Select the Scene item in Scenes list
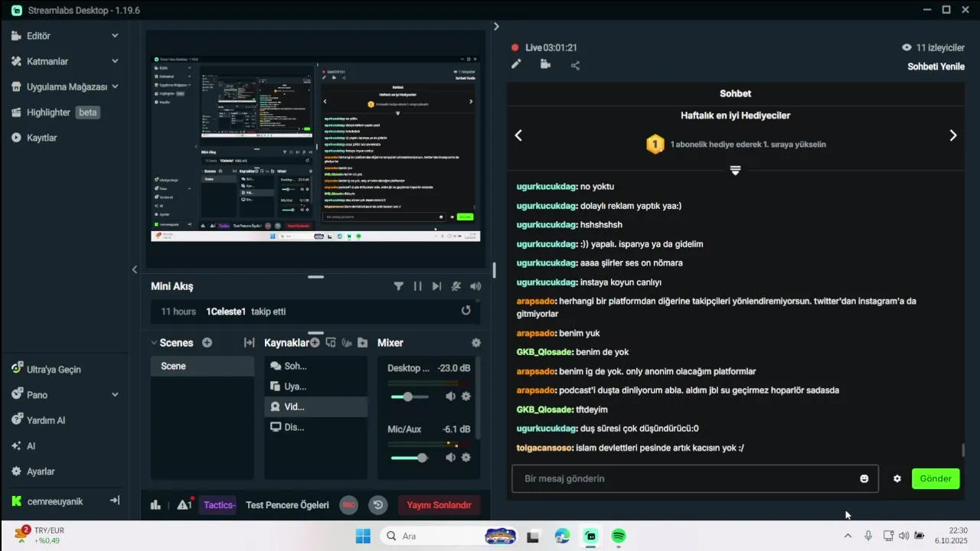The width and height of the screenshot is (980, 551). (202, 366)
